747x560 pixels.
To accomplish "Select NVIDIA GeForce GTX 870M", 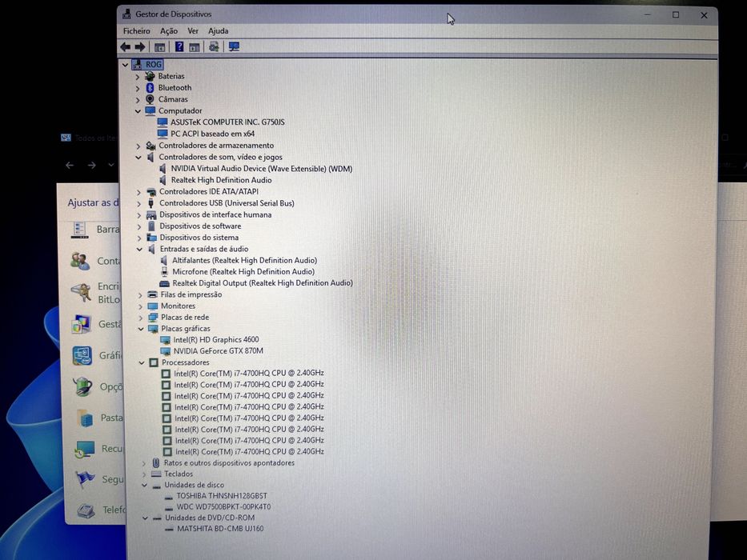I will tap(219, 351).
